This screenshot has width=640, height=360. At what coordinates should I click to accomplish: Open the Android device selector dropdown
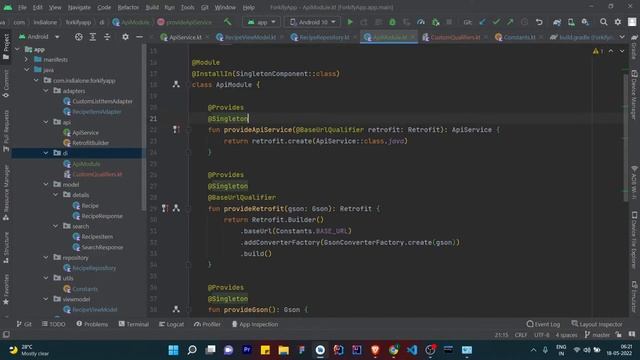313,22
